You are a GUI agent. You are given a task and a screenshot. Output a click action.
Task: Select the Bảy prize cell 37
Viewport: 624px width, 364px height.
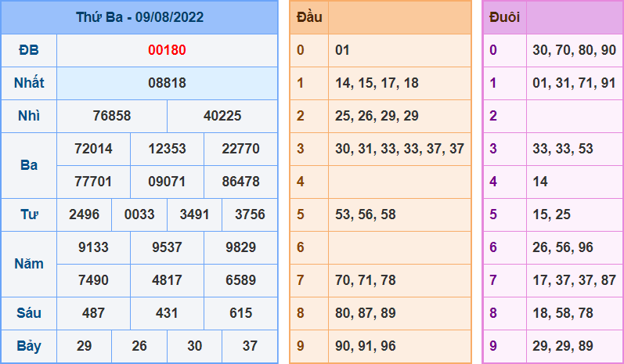pos(250,346)
